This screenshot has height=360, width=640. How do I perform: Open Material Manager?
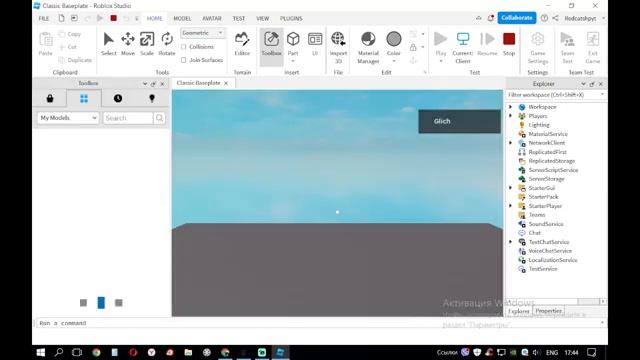click(x=368, y=47)
